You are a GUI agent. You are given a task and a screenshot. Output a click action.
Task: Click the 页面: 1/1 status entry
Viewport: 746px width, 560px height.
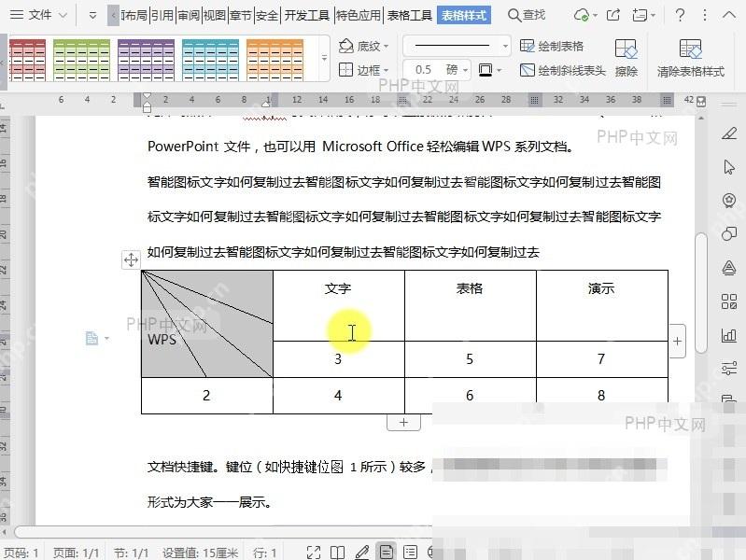pos(77,553)
